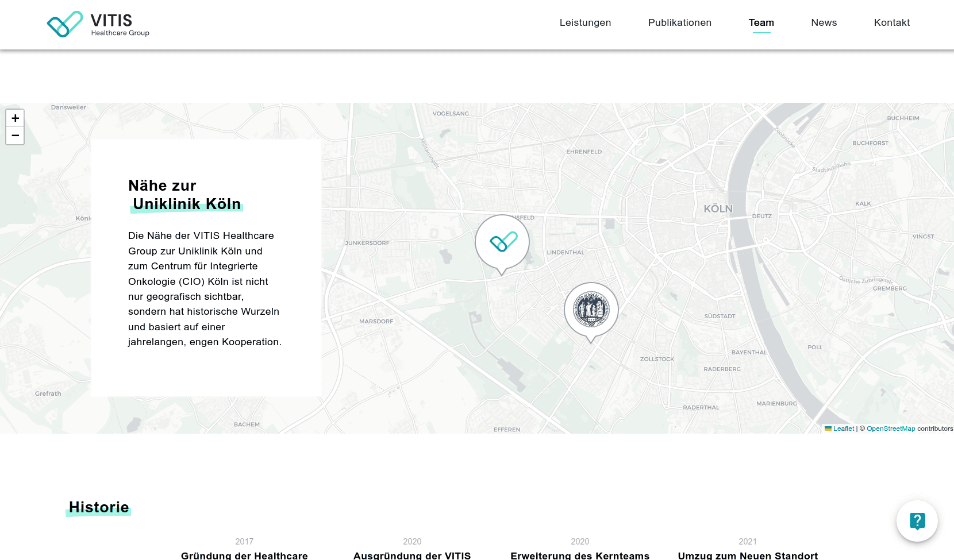The width and height of the screenshot is (954, 560).
Task: Open the OpenStreetMap attribution link
Action: click(891, 428)
